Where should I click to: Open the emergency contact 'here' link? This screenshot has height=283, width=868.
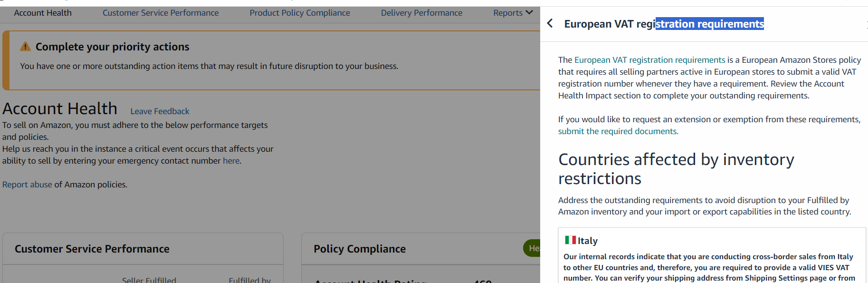coord(231,161)
